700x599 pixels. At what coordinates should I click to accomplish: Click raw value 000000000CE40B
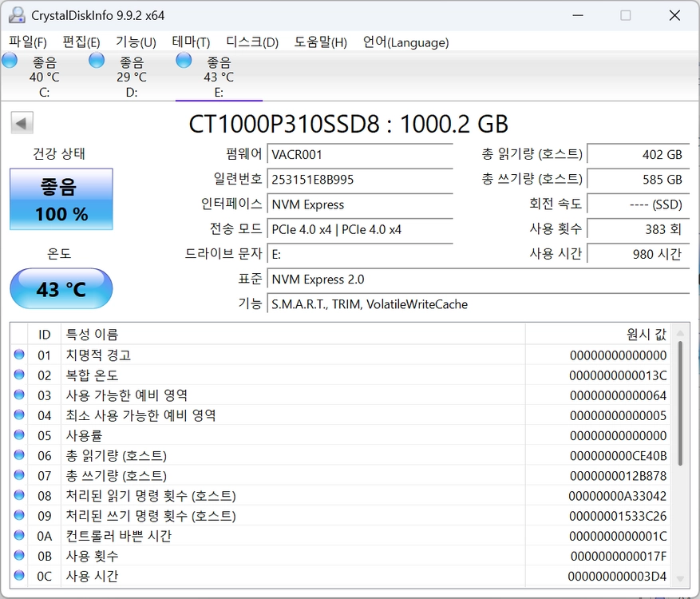(618, 456)
